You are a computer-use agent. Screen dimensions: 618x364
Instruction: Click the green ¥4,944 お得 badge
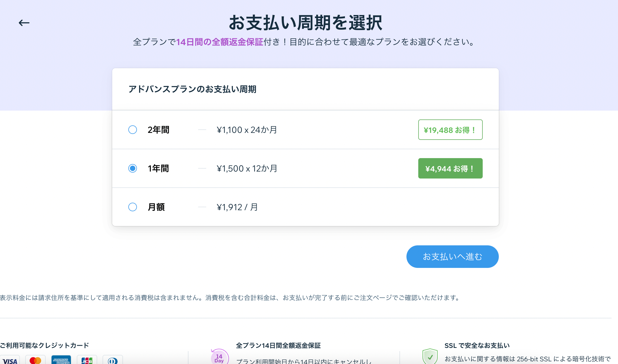point(450,168)
